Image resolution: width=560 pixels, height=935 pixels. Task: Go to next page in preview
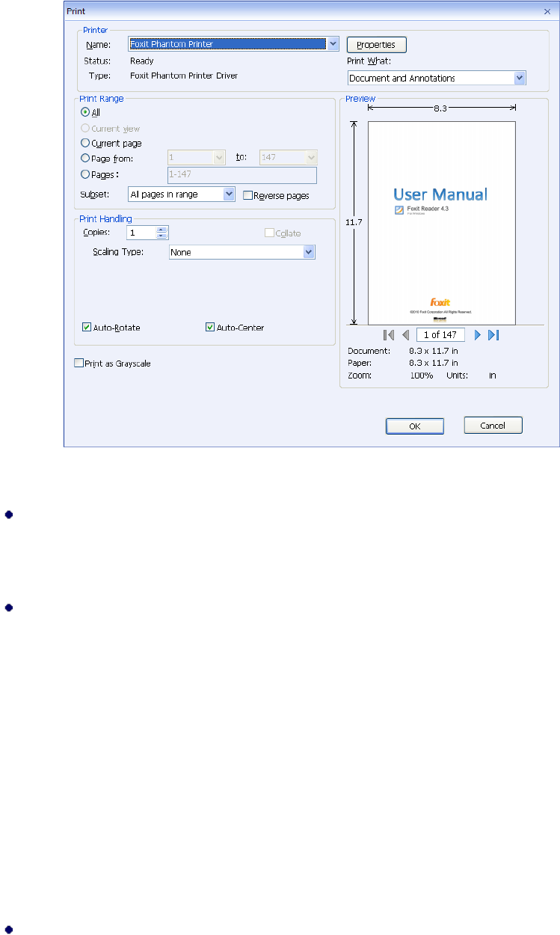pyautogui.click(x=478, y=335)
